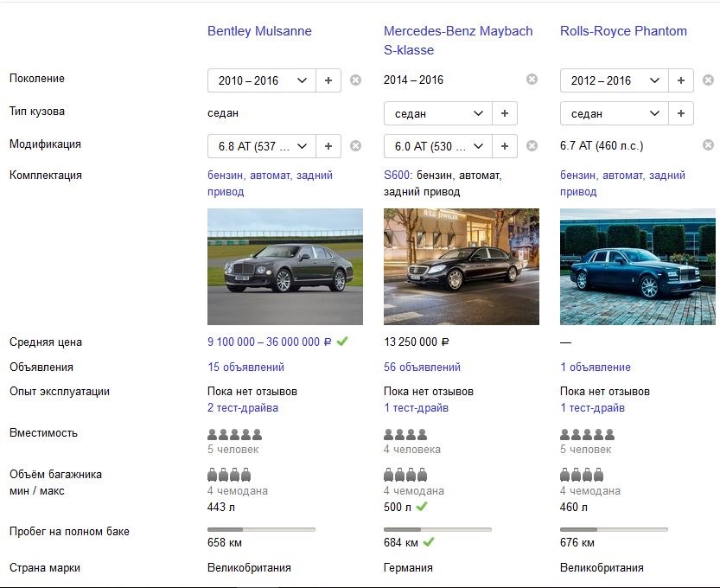
Task: Add body type with plus in Mercedes column
Action: coord(505,113)
